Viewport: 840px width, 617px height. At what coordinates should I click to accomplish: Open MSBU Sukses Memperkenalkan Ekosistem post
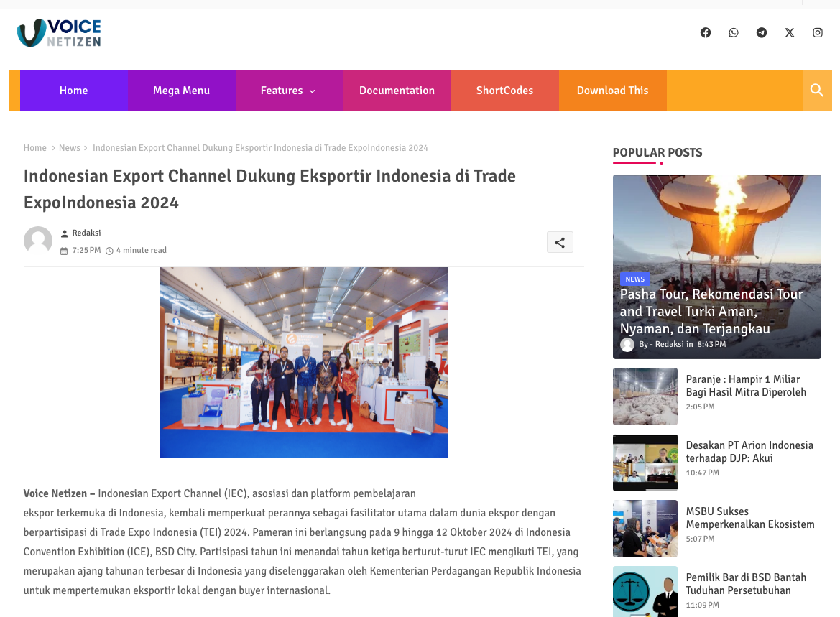coord(750,518)
